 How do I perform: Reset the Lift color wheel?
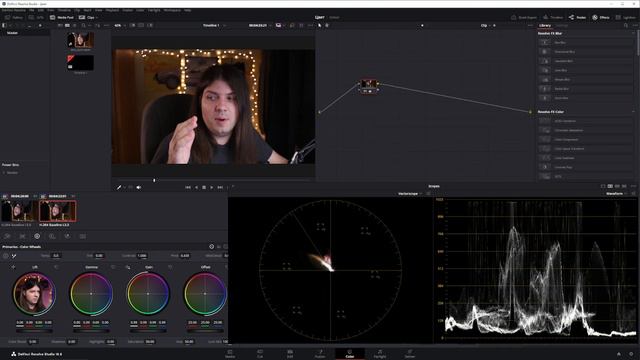click(x=56, y=267)
